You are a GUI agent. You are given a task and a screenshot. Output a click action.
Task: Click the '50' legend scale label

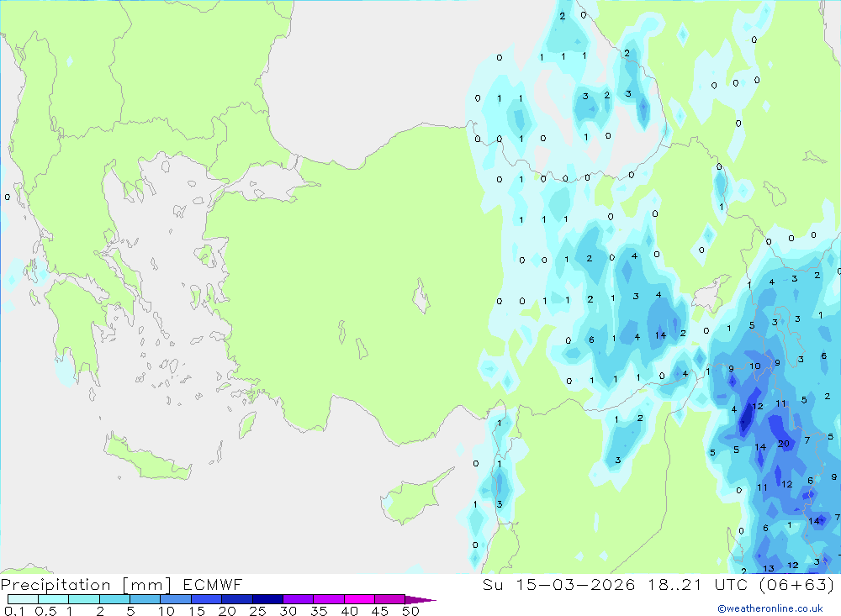pos(410,611)
